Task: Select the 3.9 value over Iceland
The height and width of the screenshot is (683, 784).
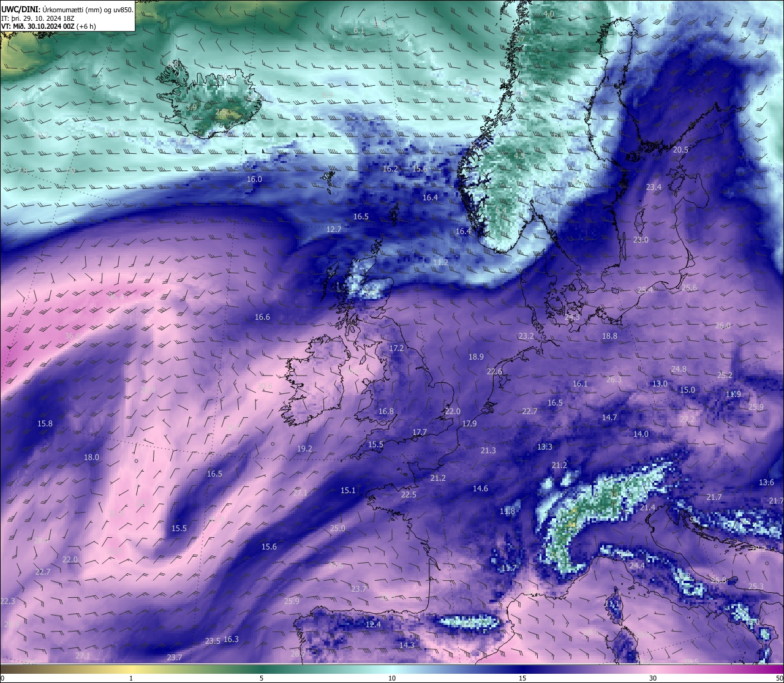Action: (x=191, y=107)
